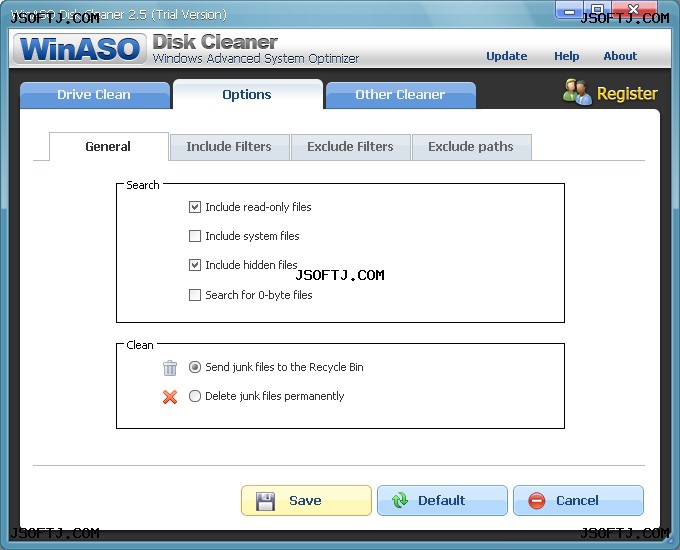Click the floppy disk icon on Save
This screenshot has width=680, height=550.
[265, 501]
